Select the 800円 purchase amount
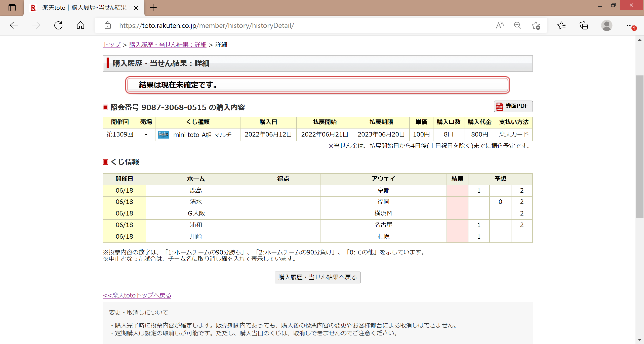The height and width of the screenshot is (344, 644). pyautogui.click(x=479, y=135)
